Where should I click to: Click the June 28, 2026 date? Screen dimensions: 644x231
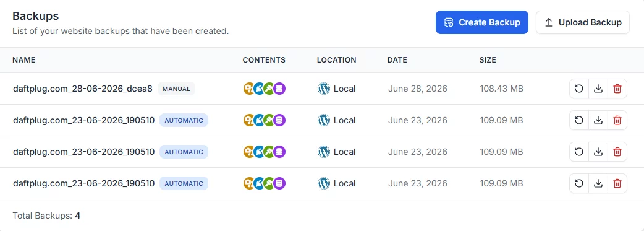pyautogui.click(x=418, y=89)
